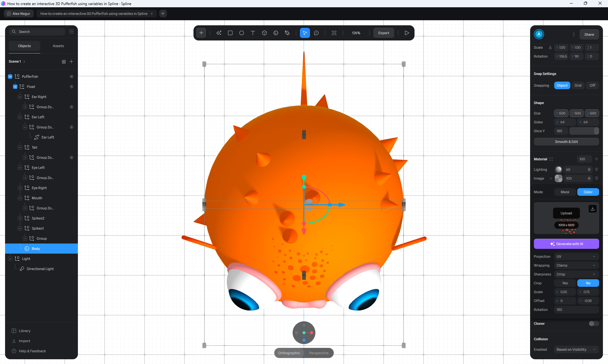
Task: Switch view to Perspective
Action: (319, 353)
